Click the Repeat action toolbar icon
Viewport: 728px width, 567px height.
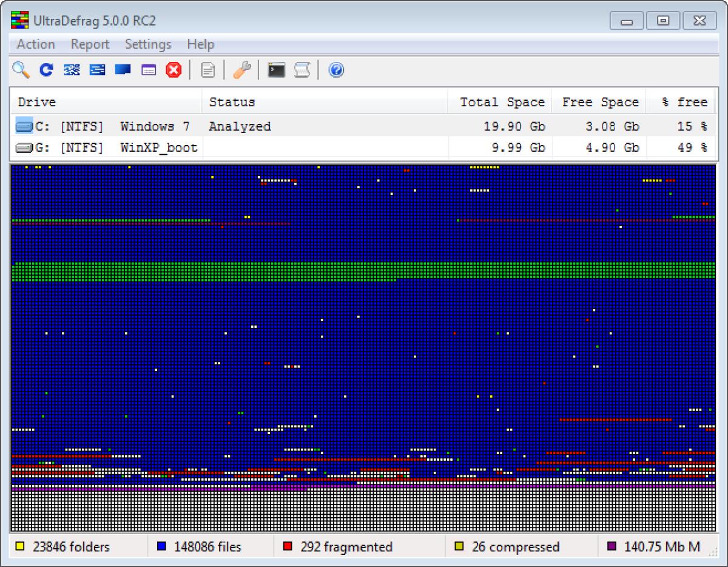pos(45,70)
